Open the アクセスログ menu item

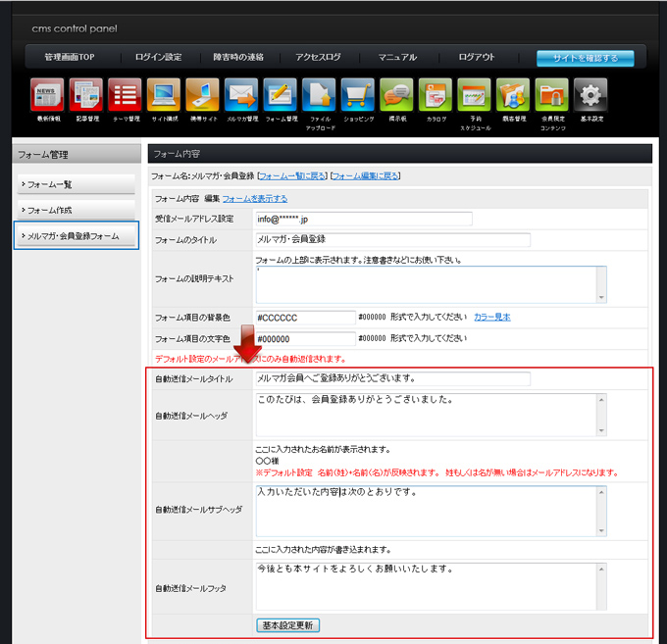[318, 58]
